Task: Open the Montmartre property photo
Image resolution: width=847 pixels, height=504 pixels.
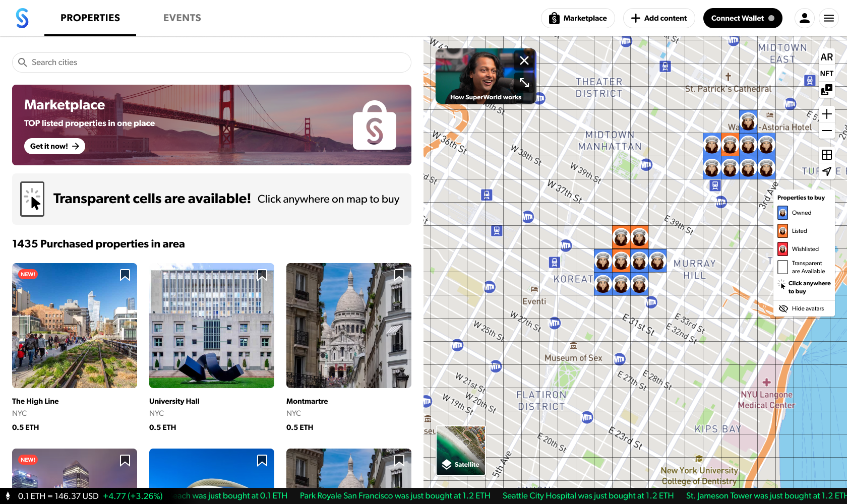Action: (x=349, y=326)
